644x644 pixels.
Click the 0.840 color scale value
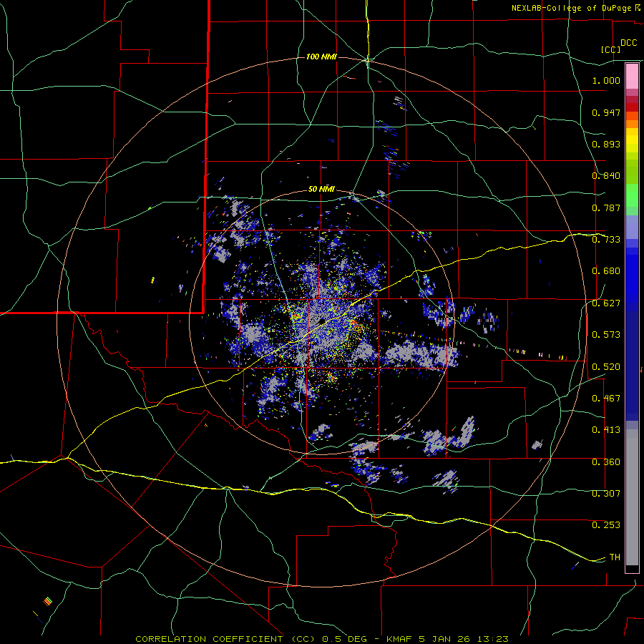coord(606,176)
